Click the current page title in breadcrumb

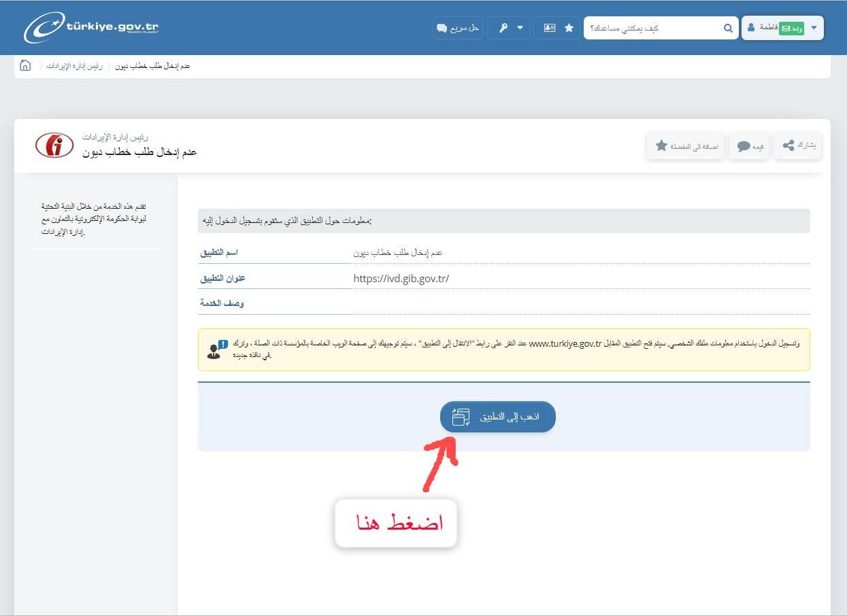tap(153, 66)
